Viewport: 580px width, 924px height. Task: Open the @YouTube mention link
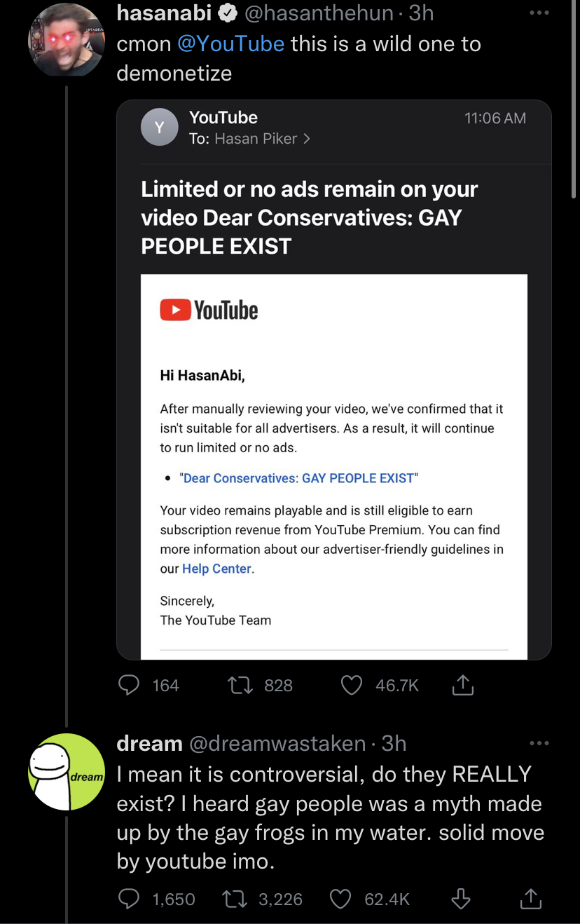pos(231,43)
